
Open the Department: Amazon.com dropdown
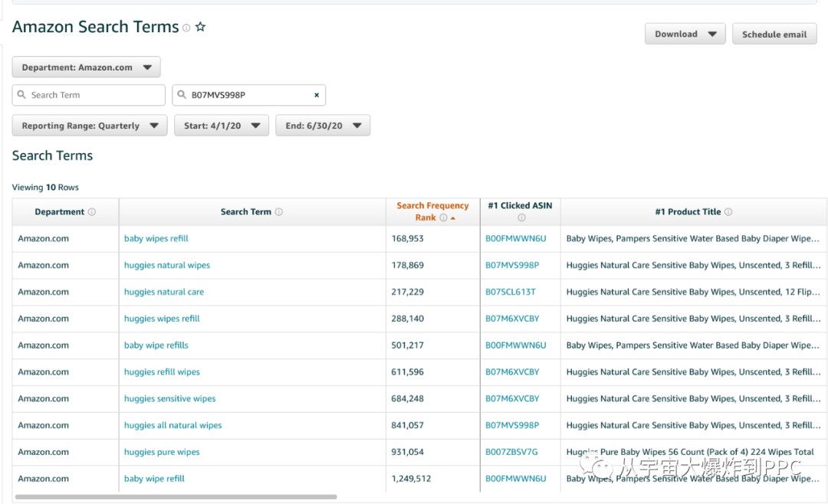tap(86, 67)
